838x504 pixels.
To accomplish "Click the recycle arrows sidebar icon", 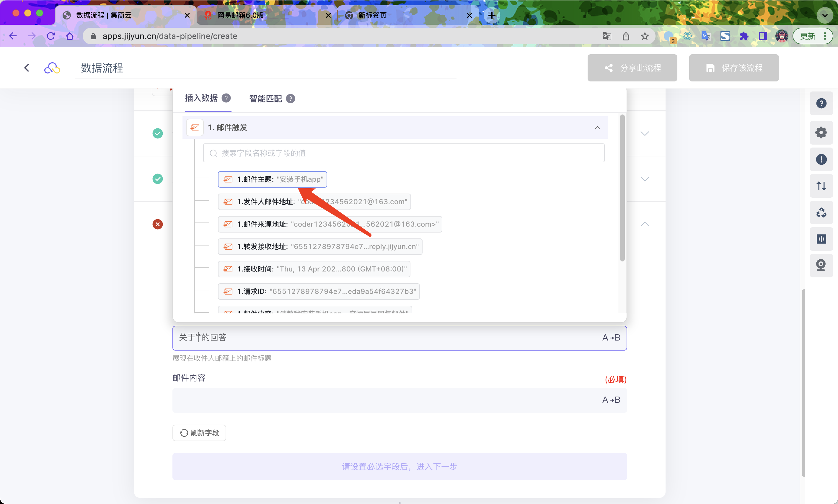I will click(x=821, y=212).
